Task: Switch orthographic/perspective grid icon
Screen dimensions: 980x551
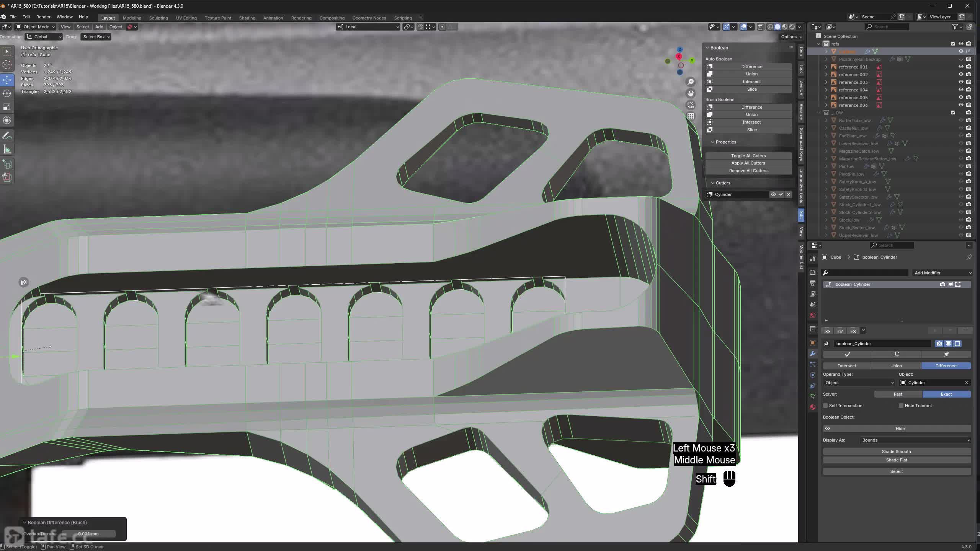Action: point(691,116)
